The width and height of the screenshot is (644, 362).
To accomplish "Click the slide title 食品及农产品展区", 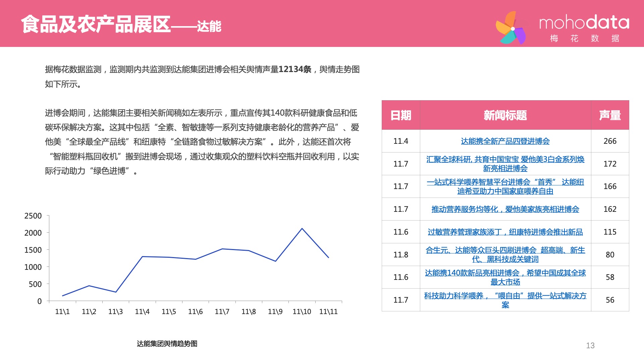I will coord(96,24).
